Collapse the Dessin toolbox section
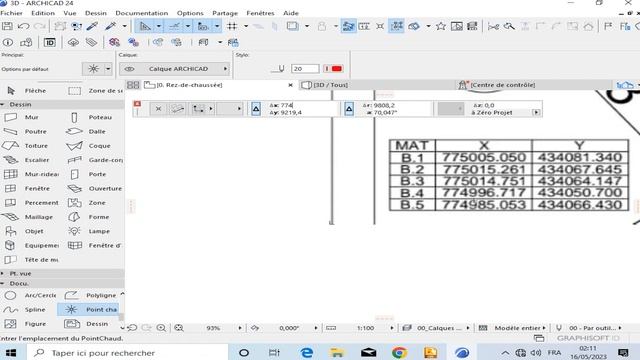Viewport: 640px width, 360px height. 2,104
